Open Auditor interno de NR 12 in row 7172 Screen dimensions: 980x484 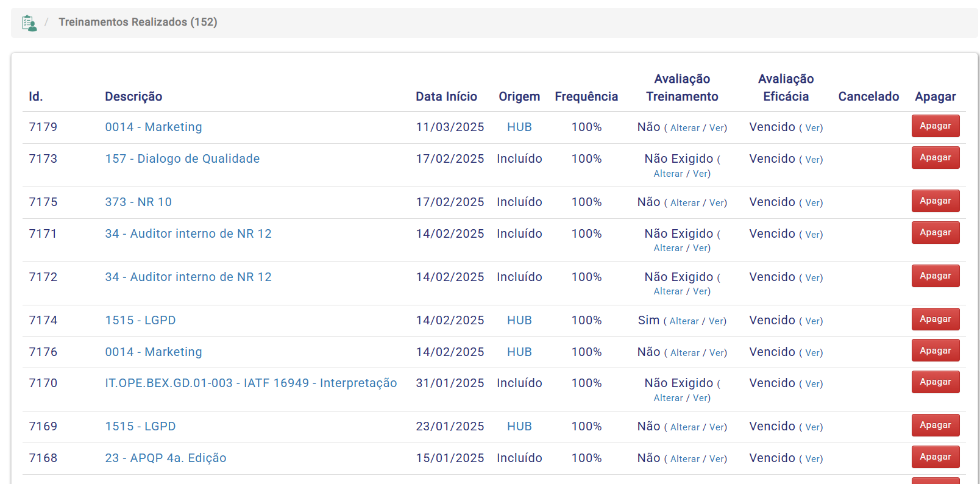point(188,277)
